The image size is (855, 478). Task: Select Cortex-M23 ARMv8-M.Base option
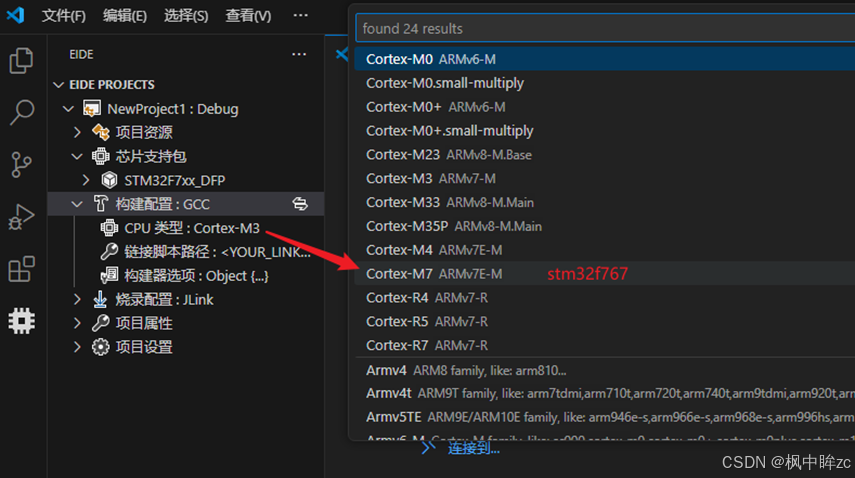tap(605, 155)
